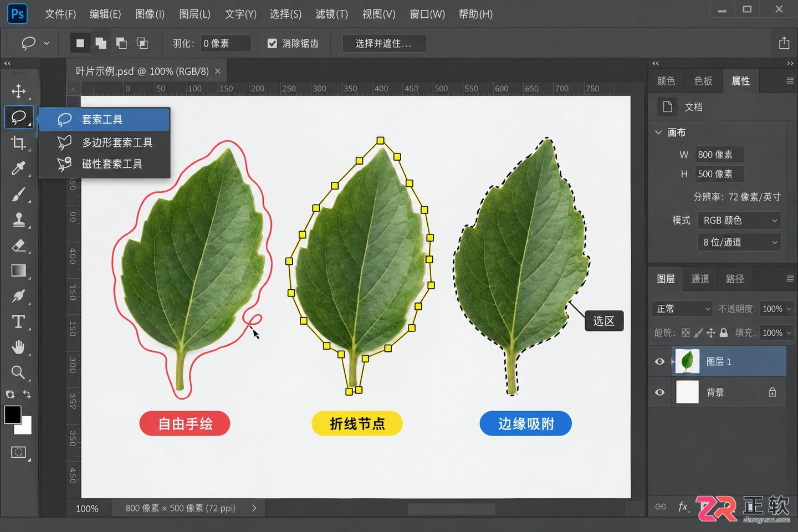
Task: Toggle Quick Mask mode icon
Action: (18, 452)
